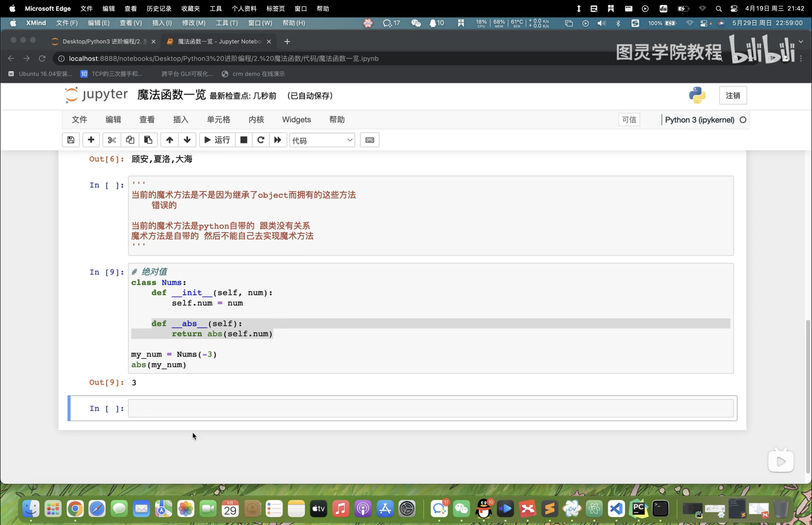Open Jupyter 单元格 menu
Image resolution: width=812 pixels, height=525 pixels.
pyautogui.click(x=219, y=120)
